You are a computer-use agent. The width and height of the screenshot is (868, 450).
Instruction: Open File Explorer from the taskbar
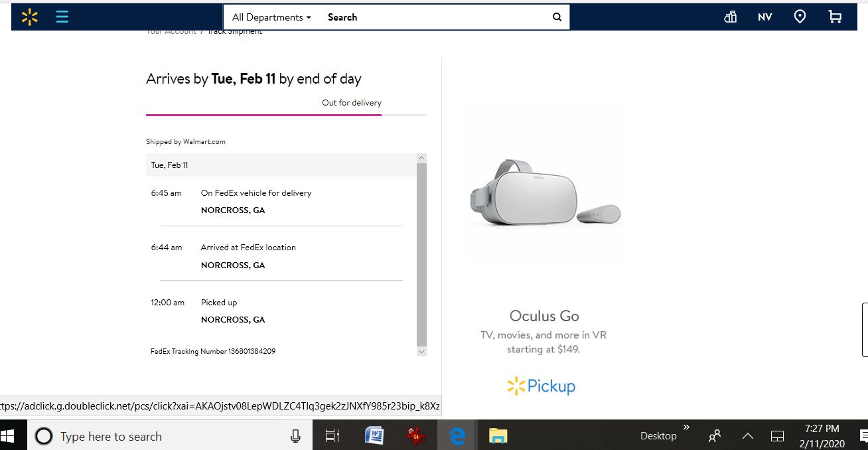pos(498,436)
